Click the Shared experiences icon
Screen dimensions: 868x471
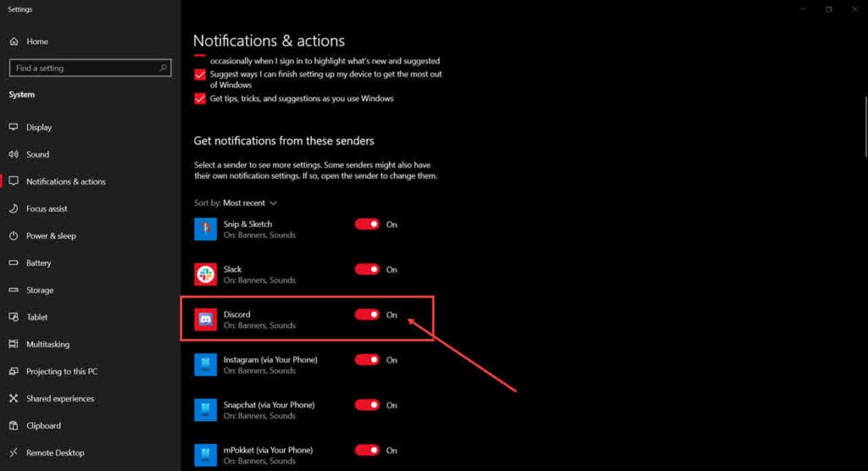coord(14,398)
